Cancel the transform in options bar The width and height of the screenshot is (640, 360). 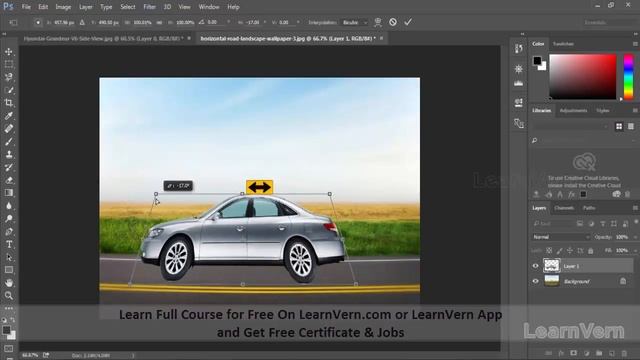tap(393, 22)
